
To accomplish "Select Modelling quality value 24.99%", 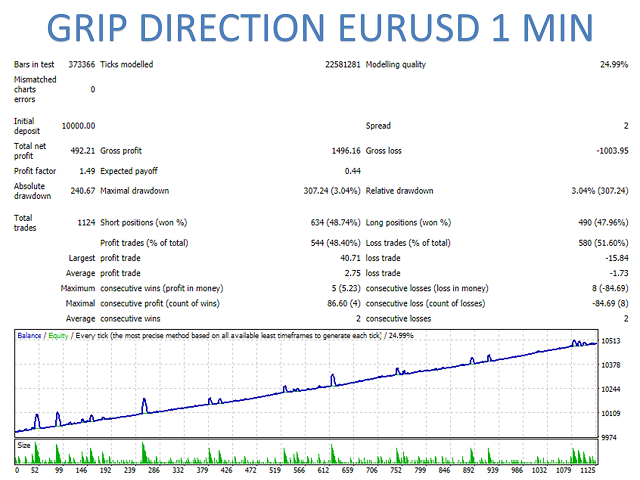I will click(614, 64).
